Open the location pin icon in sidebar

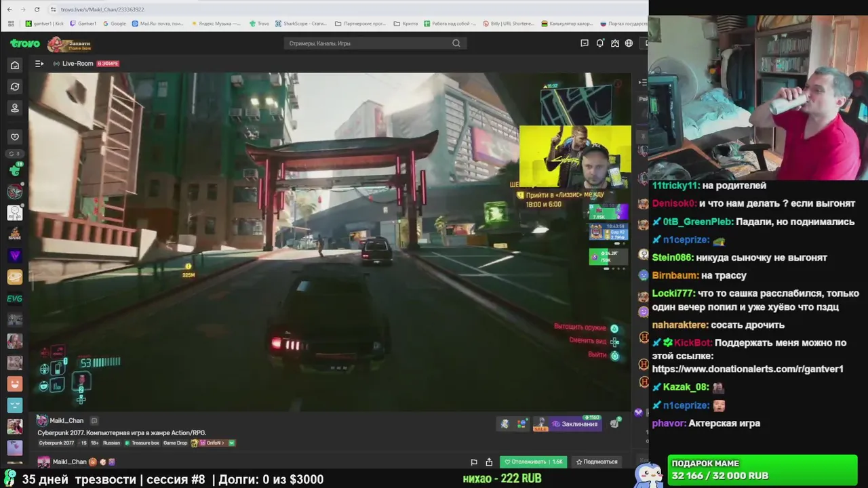tap(15, 108)
